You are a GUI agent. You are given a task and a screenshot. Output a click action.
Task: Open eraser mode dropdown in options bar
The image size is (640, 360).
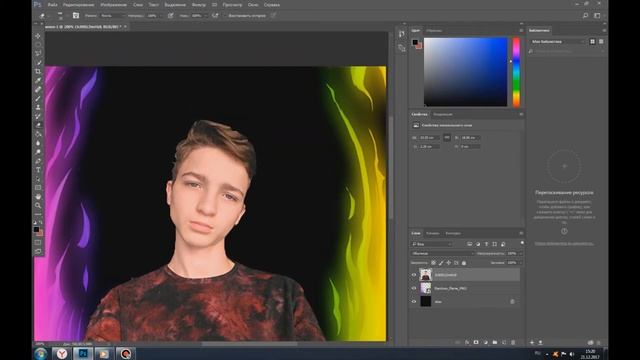(112, 16)
